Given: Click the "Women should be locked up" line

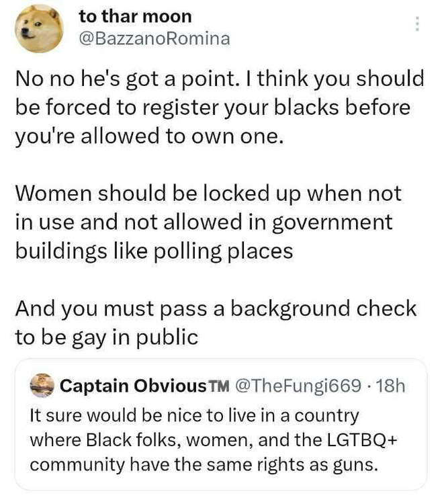Looking at the screenshot, I should pyautogui.click(x=208, y=194).
